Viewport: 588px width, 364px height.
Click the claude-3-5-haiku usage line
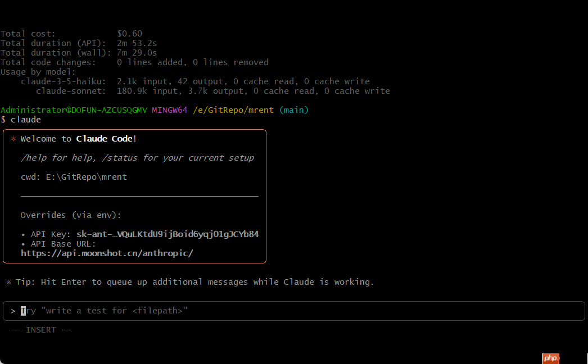(196, 81)
